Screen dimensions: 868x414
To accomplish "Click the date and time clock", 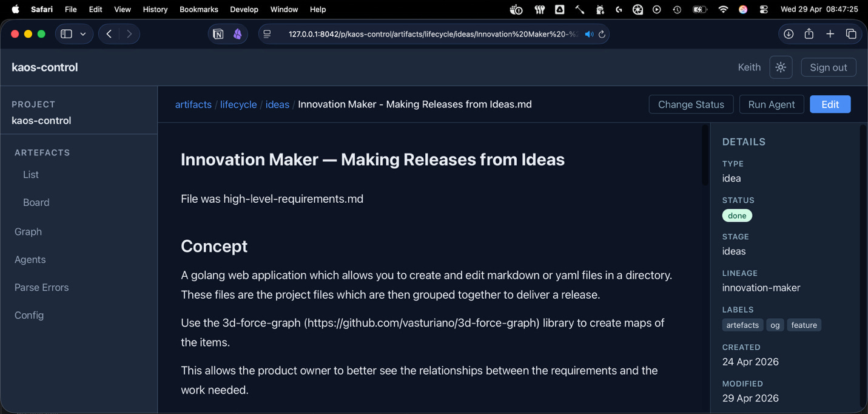I will pos(819,9).
